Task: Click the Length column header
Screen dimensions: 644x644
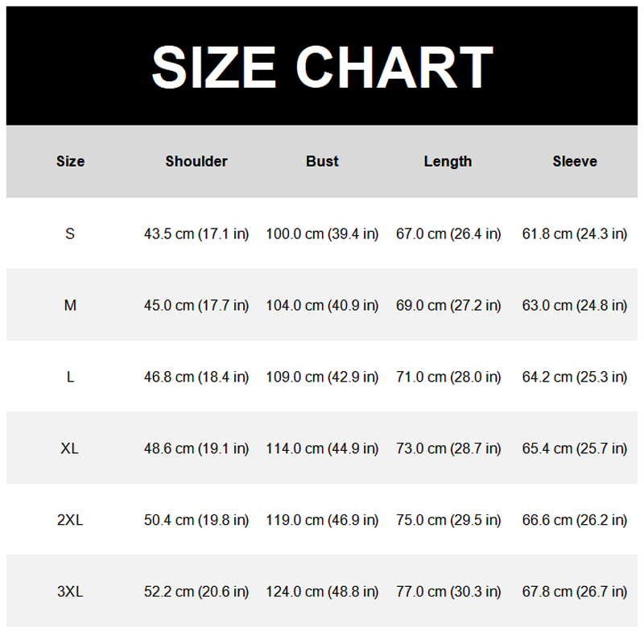Action: click(448, 162)
